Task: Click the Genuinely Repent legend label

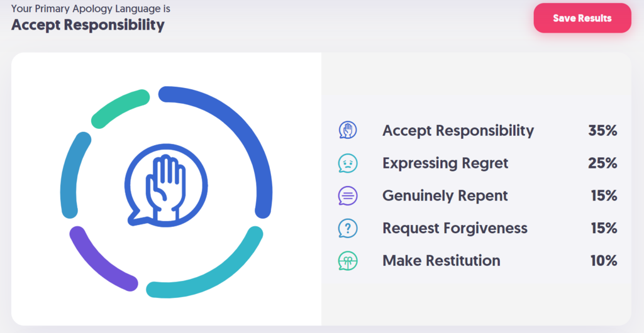Action: point(445,195)
